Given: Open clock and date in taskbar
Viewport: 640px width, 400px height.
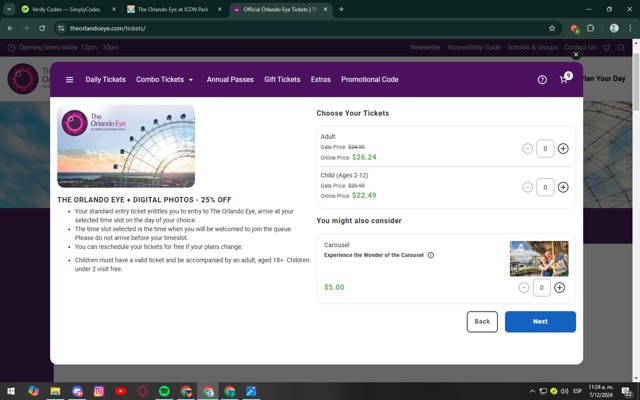Looking at the screenshot, I should point(600,391).
